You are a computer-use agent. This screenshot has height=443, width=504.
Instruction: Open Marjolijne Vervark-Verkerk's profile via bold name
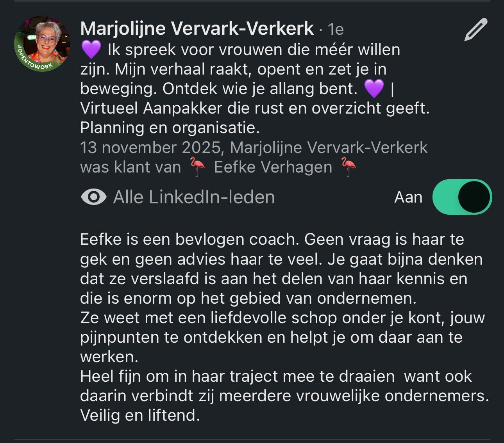coord(197,28)
